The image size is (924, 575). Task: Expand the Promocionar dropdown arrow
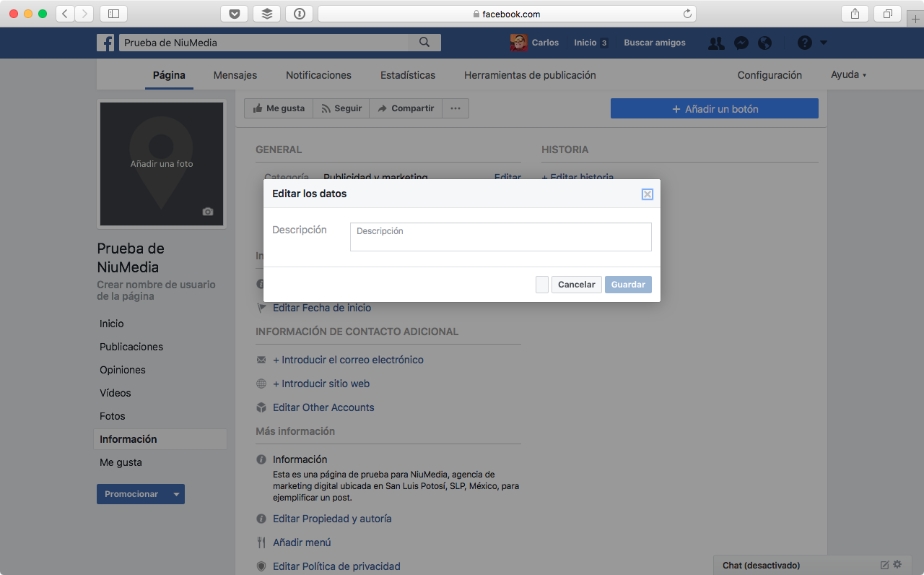[176, 494]
